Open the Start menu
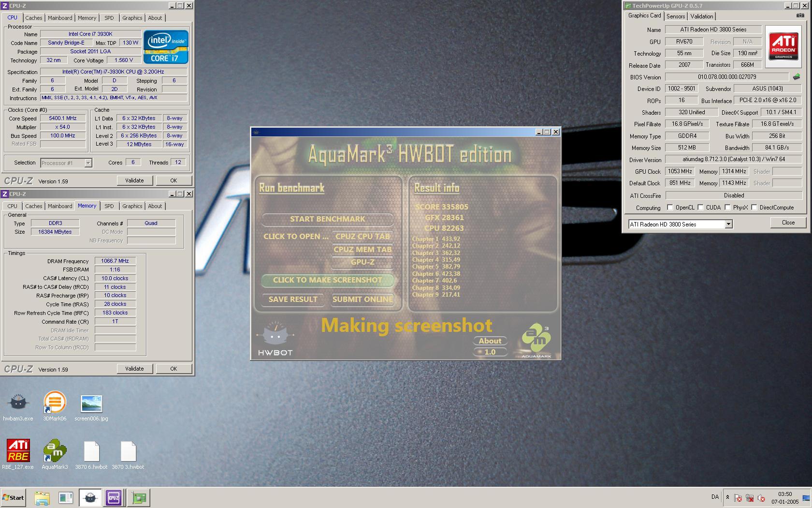 (x=13, y=498)
